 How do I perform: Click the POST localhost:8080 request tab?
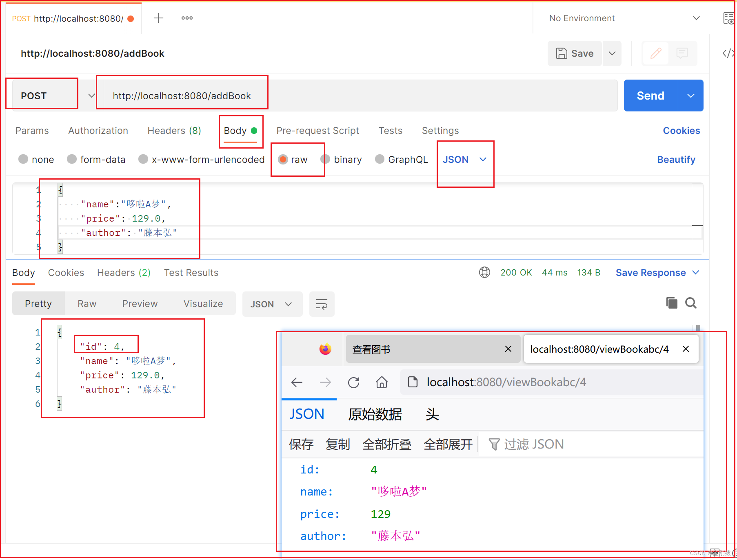tap(73, 18)
